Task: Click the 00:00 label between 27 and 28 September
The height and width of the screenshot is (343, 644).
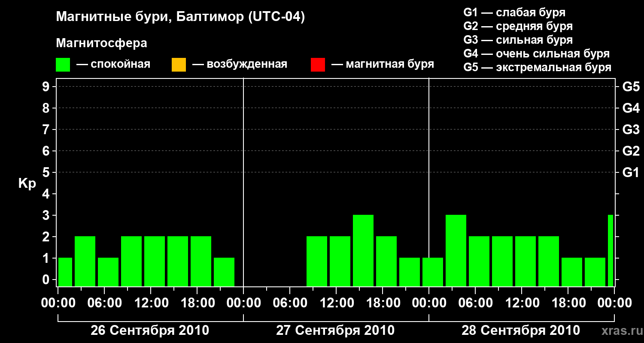Action: coord(429,303)
